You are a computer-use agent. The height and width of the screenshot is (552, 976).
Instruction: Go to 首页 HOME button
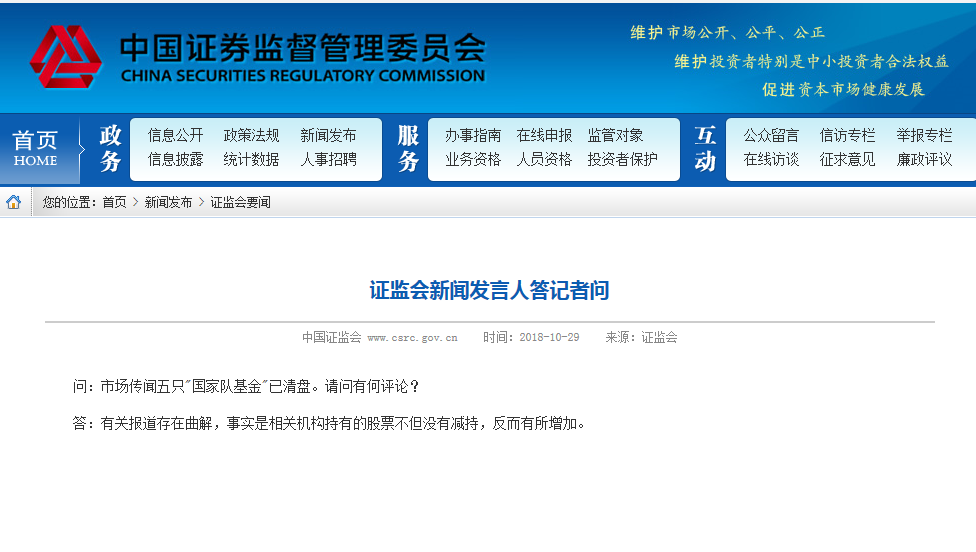click(x=36, y=149)
